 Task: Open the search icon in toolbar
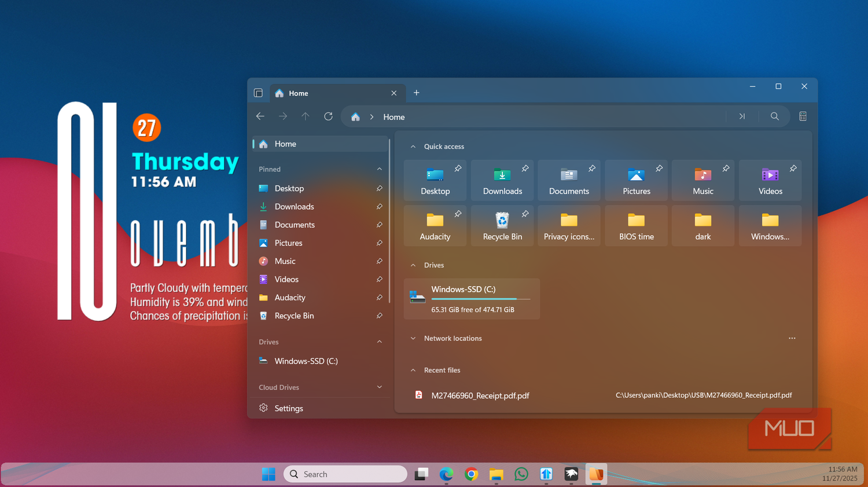click(775, 116)
